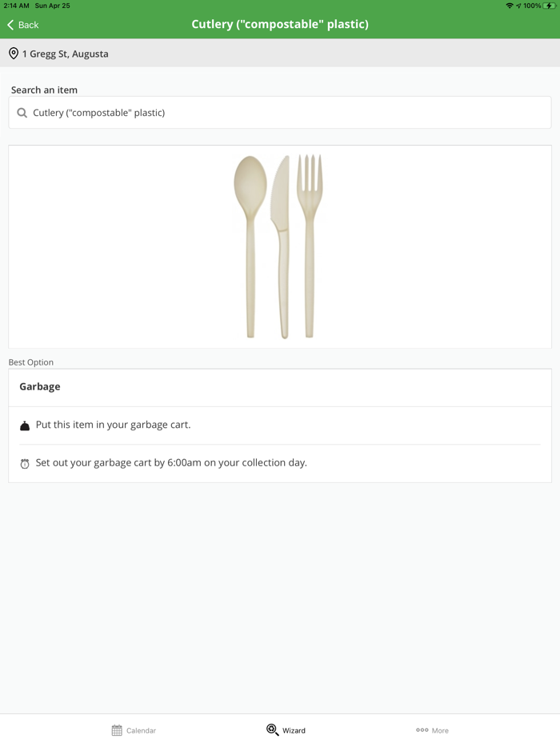
Task: Click the Best Option label
Action: 31,362
